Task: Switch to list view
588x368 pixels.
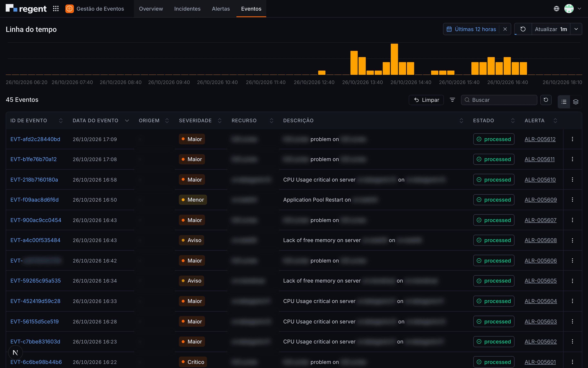Action: 564,102
